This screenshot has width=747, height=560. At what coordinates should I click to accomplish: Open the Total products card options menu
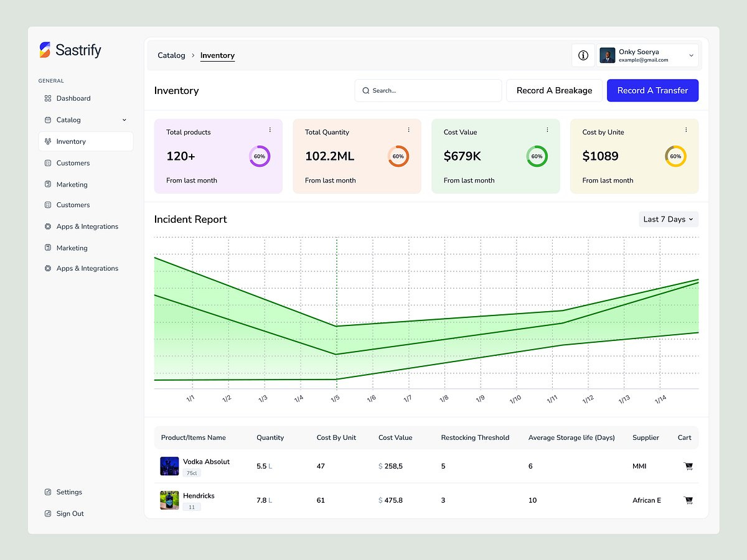[270, 129]
